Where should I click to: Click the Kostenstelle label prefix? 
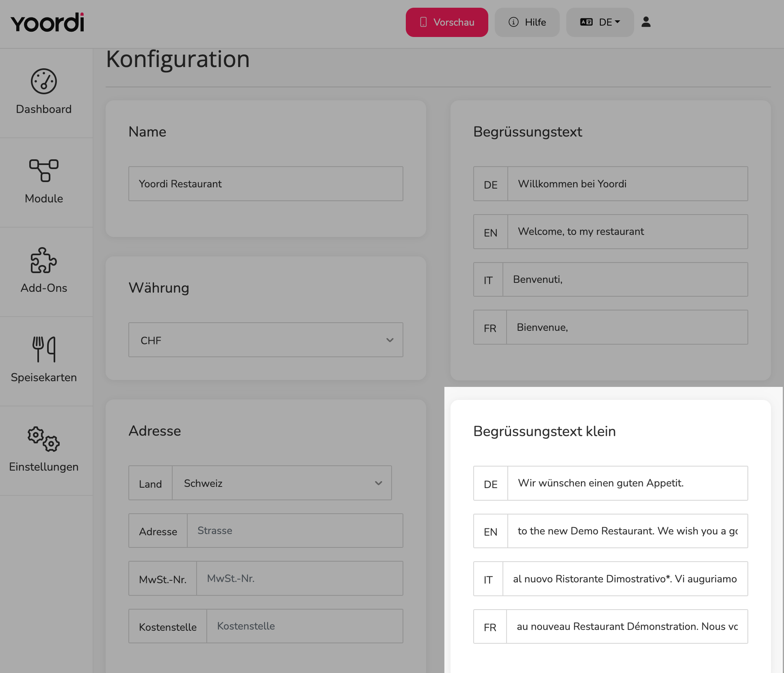pyautogui.click(x=168, y=627)
